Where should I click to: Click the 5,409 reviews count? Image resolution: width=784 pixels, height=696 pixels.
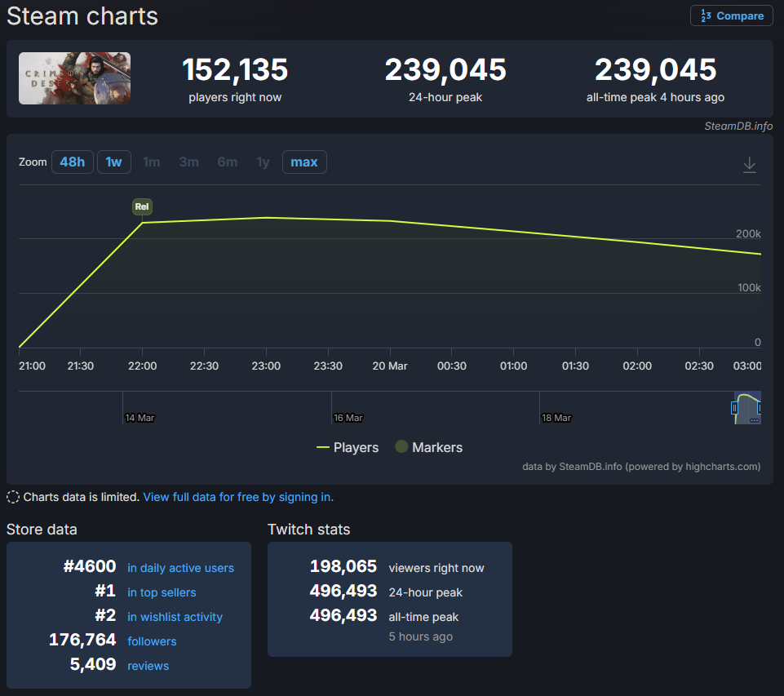coord(93,664)
